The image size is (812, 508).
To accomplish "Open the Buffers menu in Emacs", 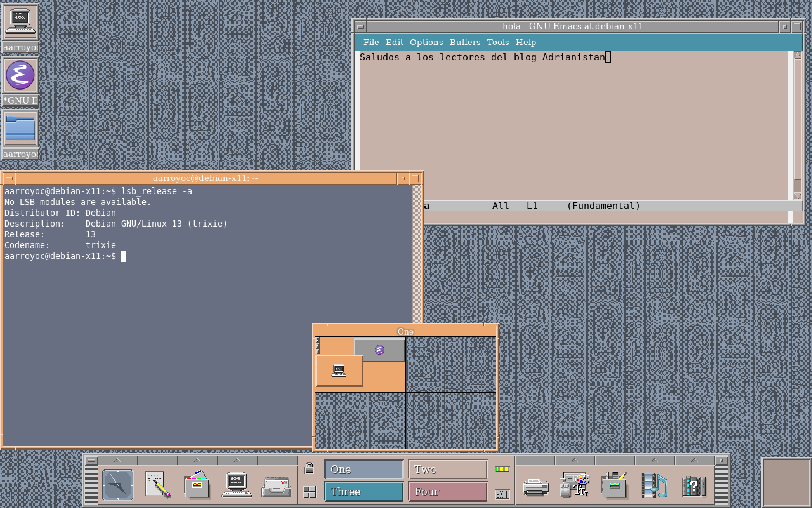I will (x=465, y=42).
